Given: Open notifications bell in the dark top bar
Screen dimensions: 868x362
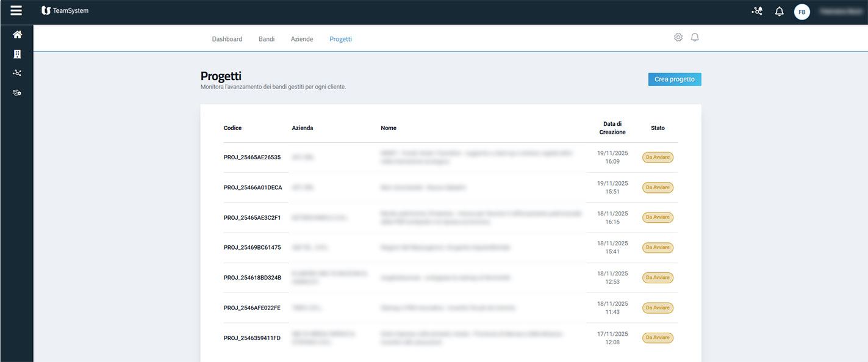Looking at the screenshot, I should [779, 12].
